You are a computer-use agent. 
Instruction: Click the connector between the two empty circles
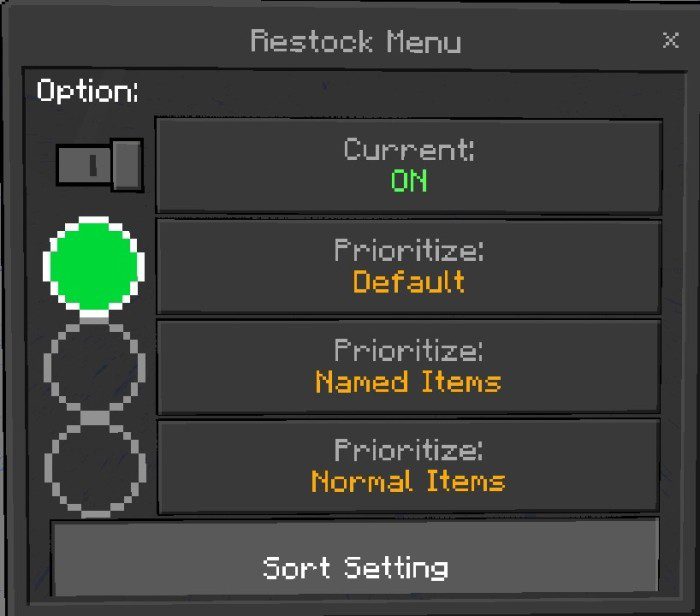[x=95, y=418]
